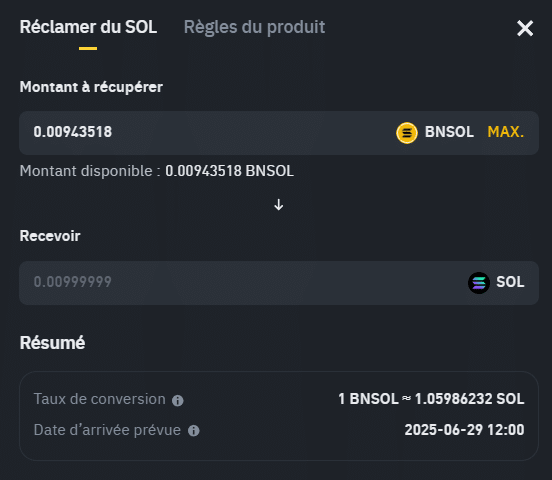Screen dimensions: 552x480
Task: Close the Réclamer du SOL dialog
Action: click(525, 28)
